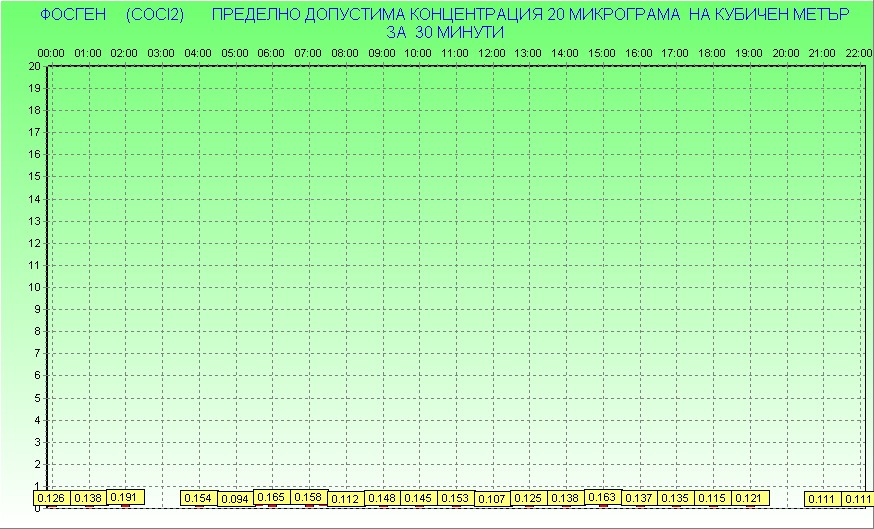Select the 0.154 data label
874x529 pixels.
(198, 498)
